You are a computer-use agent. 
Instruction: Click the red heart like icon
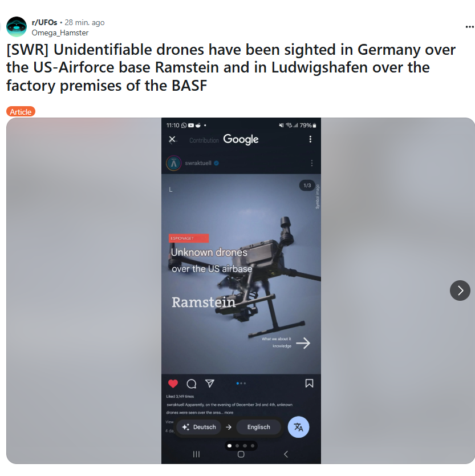click(x=173, y=384)
